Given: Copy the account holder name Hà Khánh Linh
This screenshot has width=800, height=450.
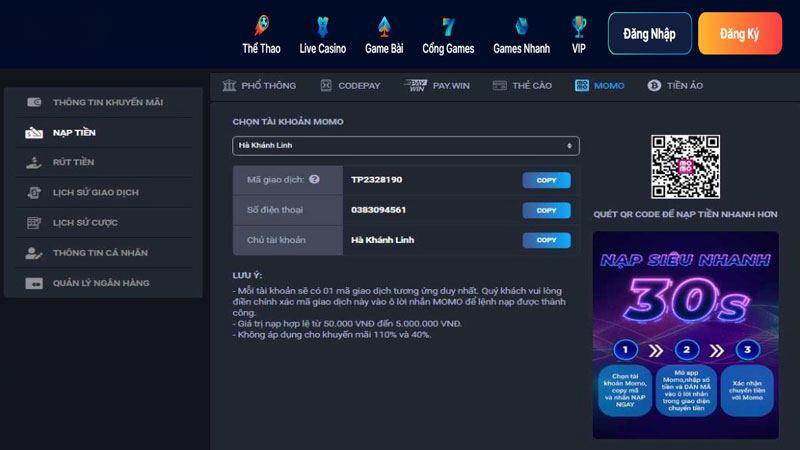Looking at the screenshot, I should (x=546, y=240).
